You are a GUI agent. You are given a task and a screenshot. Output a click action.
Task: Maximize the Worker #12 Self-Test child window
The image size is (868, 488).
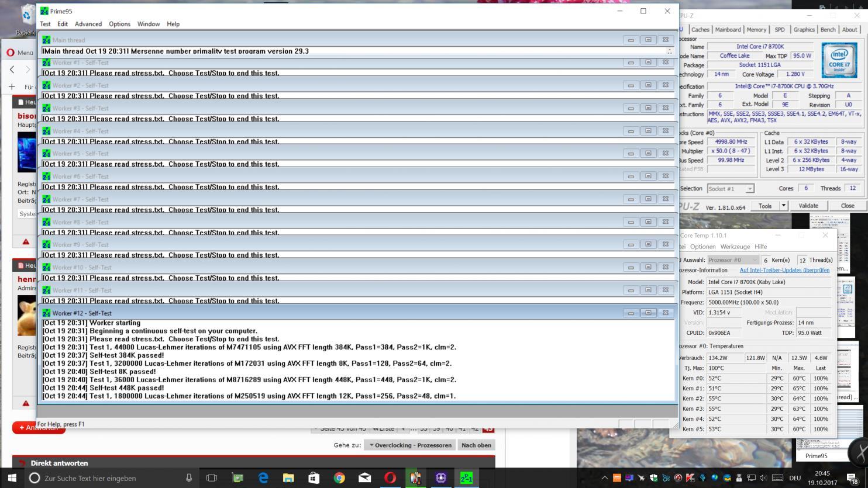click(648, 313)
